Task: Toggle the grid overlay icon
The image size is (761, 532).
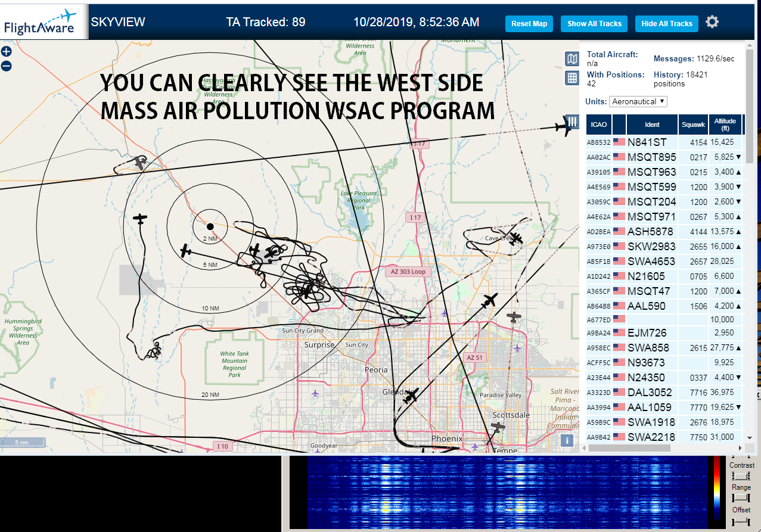Action: coord(572,77)
